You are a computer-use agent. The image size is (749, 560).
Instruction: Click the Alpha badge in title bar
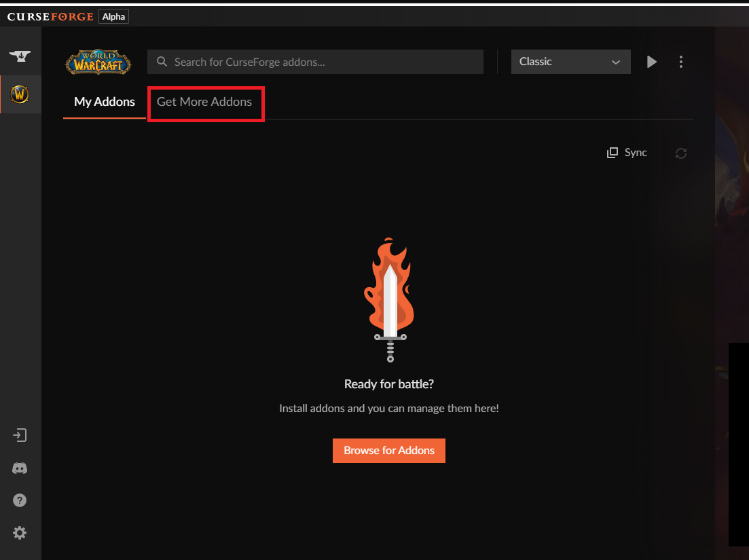coord(113,17)
